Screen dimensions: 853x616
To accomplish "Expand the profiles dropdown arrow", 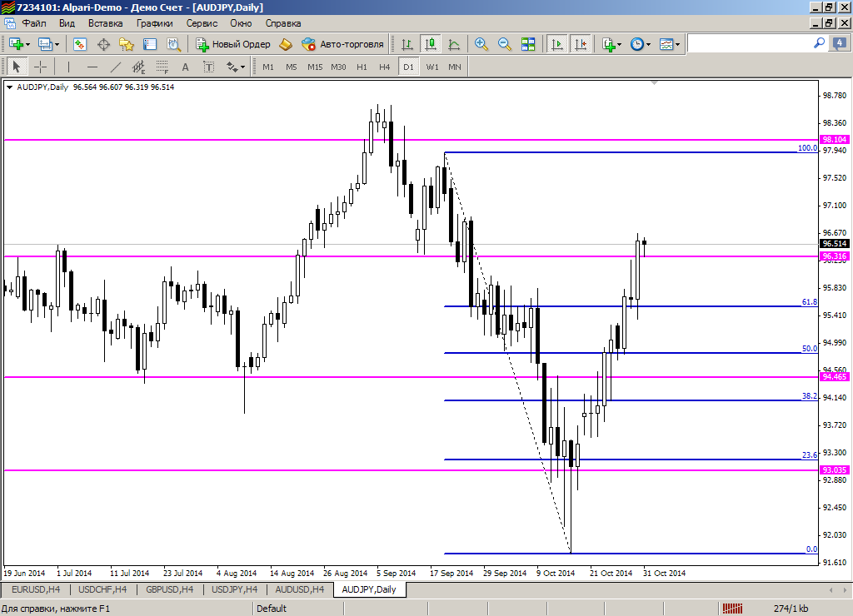I will (x=57, y=45).
